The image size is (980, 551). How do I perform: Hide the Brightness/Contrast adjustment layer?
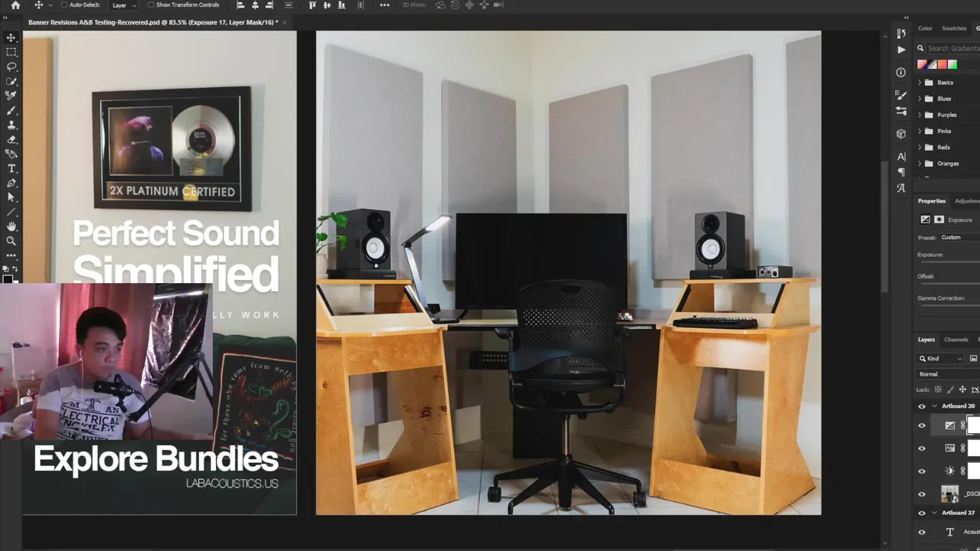(922, 471)
